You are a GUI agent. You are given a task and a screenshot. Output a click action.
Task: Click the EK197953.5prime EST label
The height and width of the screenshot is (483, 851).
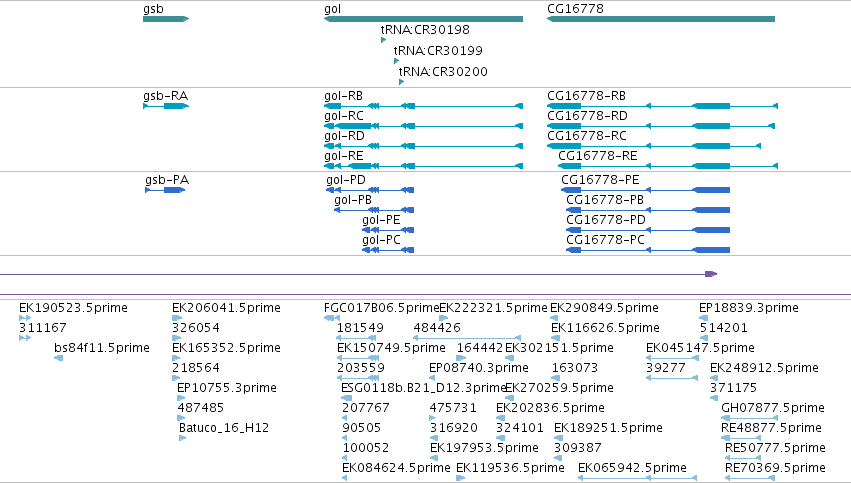click(x=484, y=449)
